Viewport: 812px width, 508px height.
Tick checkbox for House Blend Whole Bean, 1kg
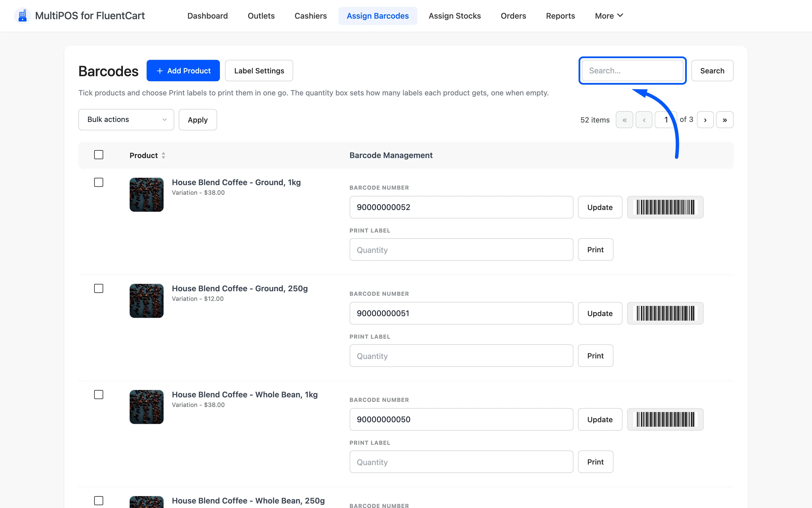point(99,395)
